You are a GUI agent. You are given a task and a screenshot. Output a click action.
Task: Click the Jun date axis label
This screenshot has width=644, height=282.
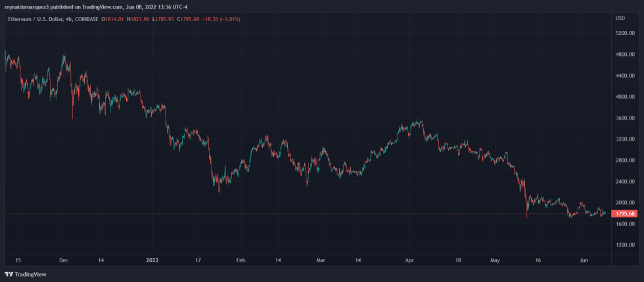tap(584, 260)
